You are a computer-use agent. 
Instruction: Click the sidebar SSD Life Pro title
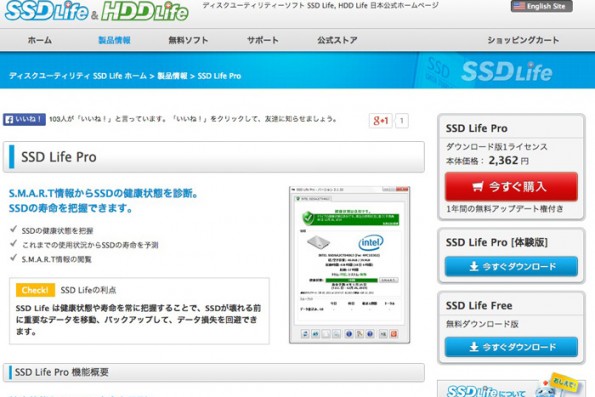(x=477, y=128)
